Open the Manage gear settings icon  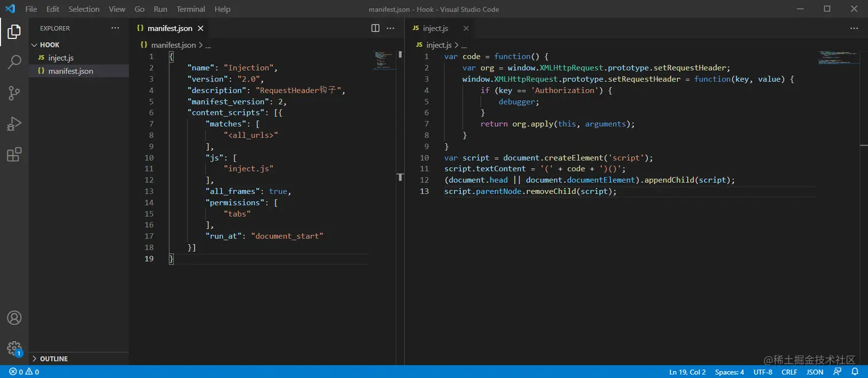14,348
